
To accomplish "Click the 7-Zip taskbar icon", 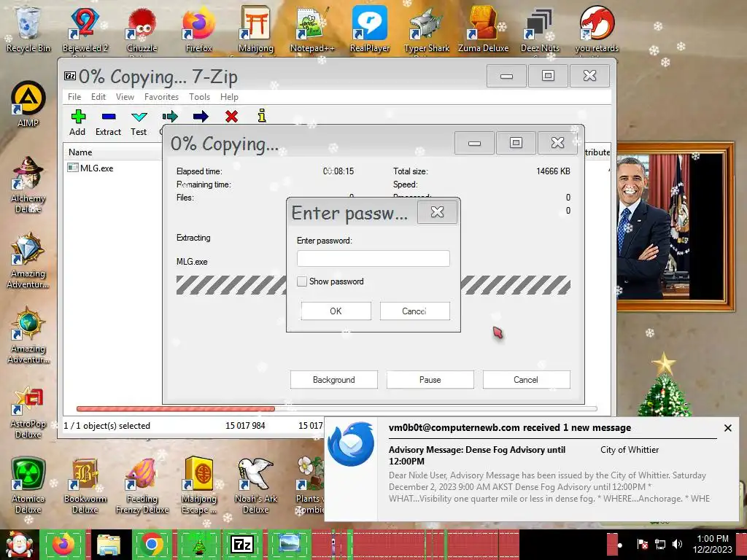I will click(x=242, y=544).
